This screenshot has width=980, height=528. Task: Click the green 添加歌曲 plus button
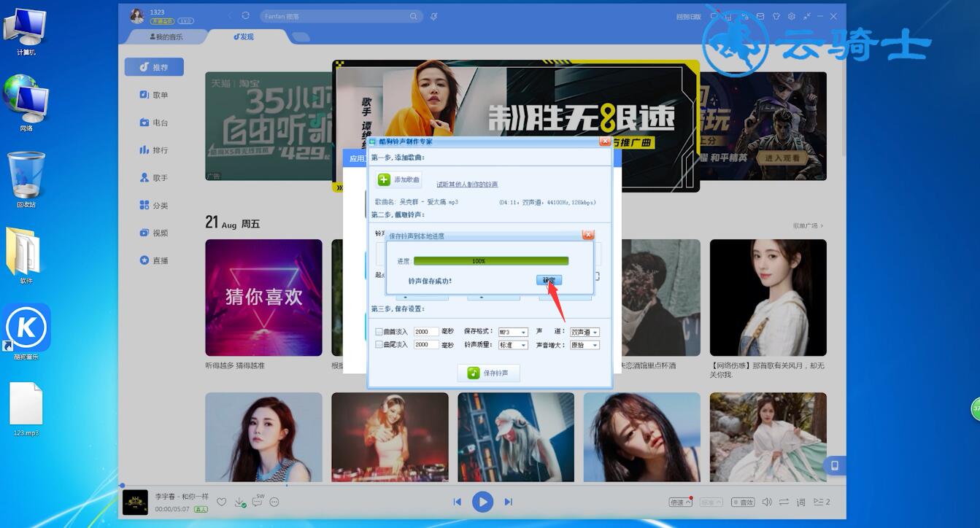click(x=398, y=179)
